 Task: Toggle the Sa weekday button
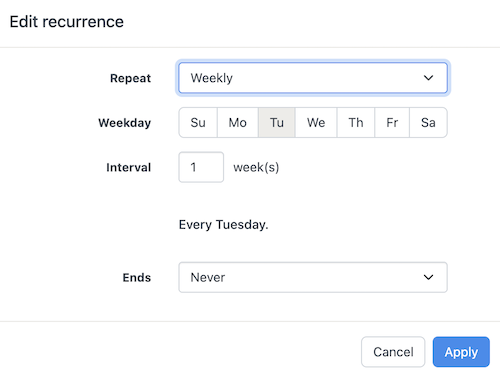pyautogui.click(x=428, y=122)
